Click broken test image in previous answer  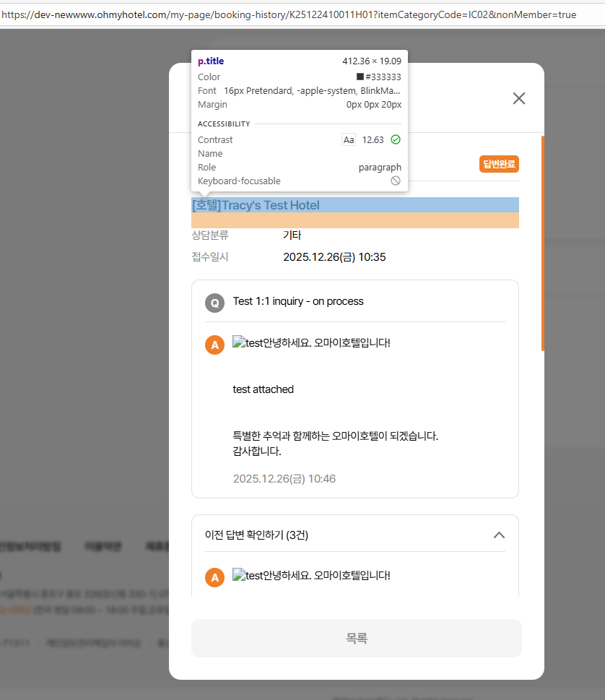[x=240, y=575]
